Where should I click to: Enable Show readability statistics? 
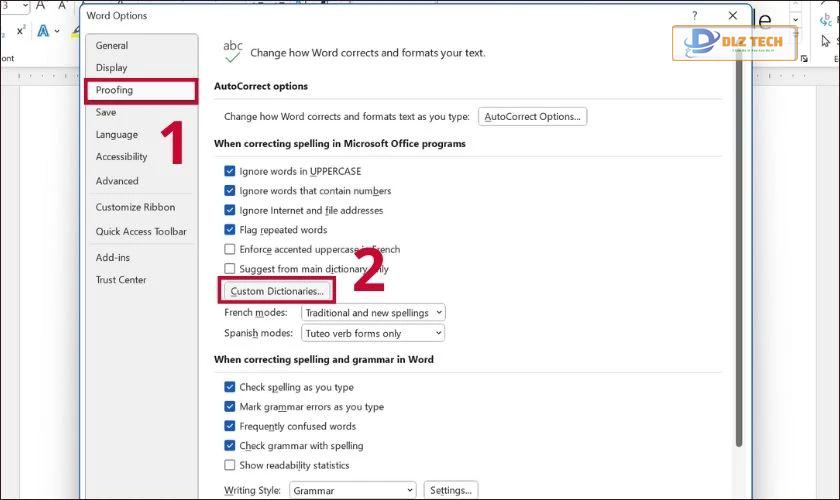coord(230,465)
